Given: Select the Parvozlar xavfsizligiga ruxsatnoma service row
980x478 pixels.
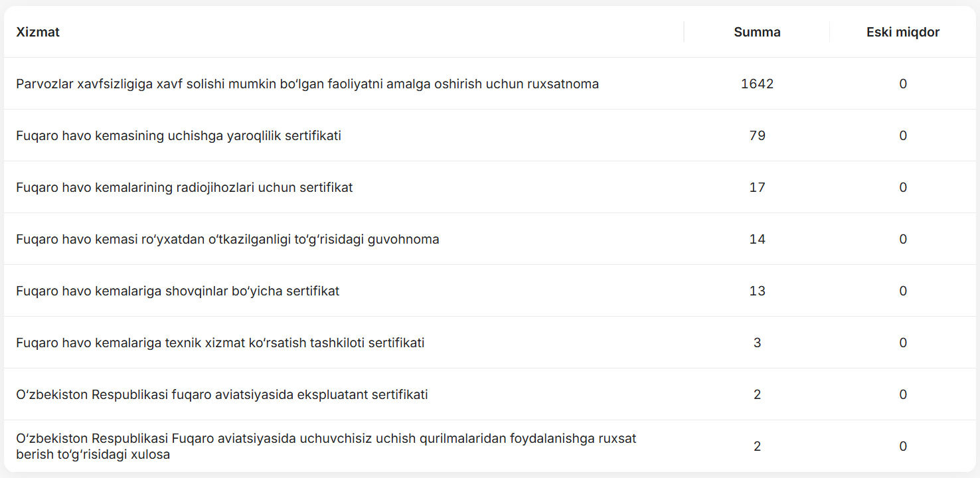Looking at the screenshot, I should [x=307, y=84].
